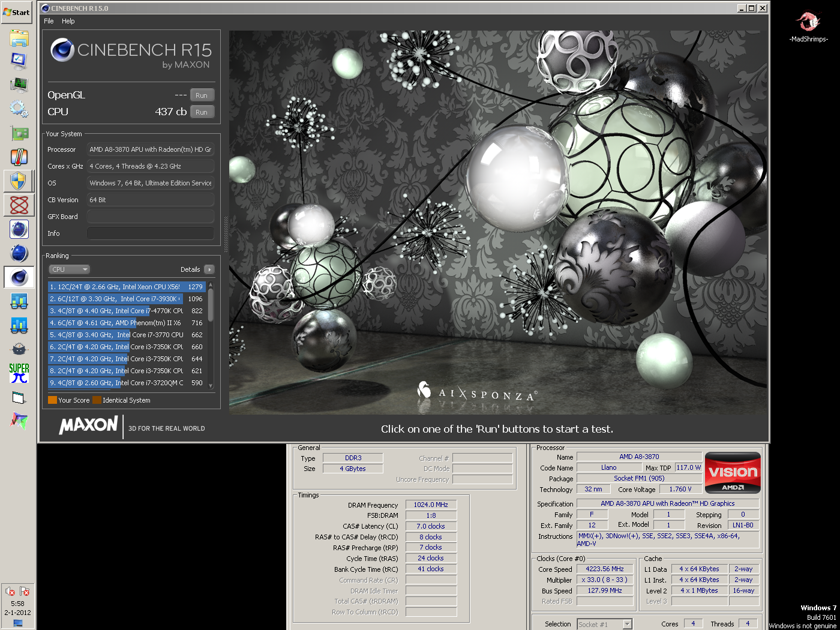Click CPU-Z Code Name Llano value
This screenshot has height=630, width=840.
point(609,467)
